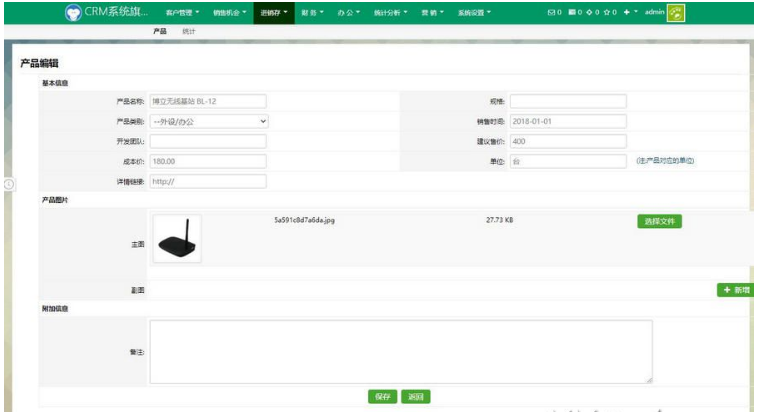The width and height of the screenshot is (760, 412).
Task: Click the file name 5a591c8d7a6da.jpg
Action: coord(304,220)
